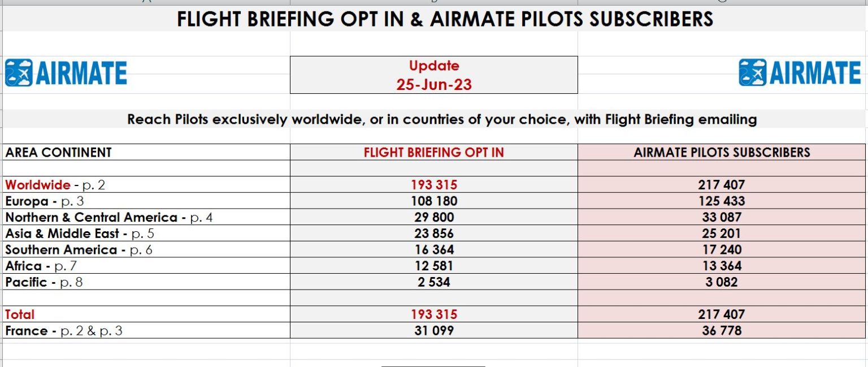Click the Airmate Pilots Subscribers header cell
The image size is (868, 367).
tap(722, 152)
